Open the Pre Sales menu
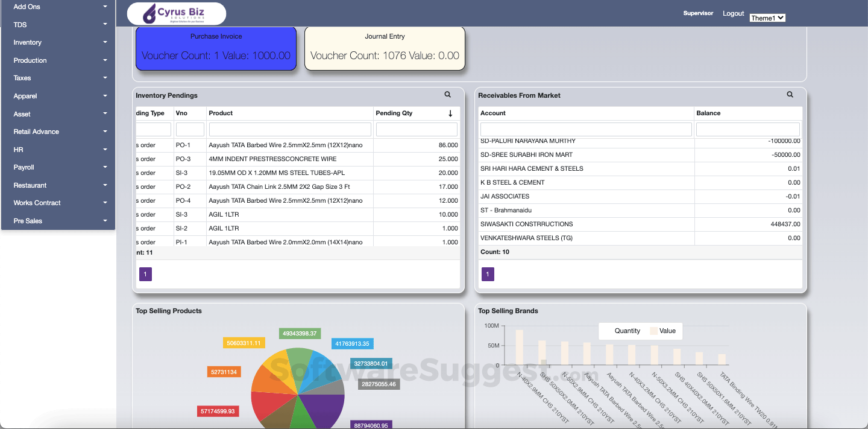Image resolution: width=868 pixels, height=429 pixels. coord(57,221)
